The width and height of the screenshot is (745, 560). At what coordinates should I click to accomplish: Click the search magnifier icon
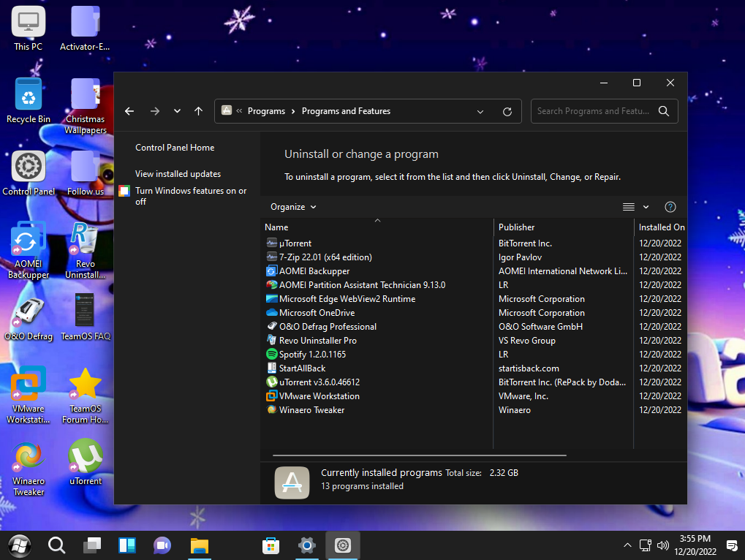(x=663, y=111)
